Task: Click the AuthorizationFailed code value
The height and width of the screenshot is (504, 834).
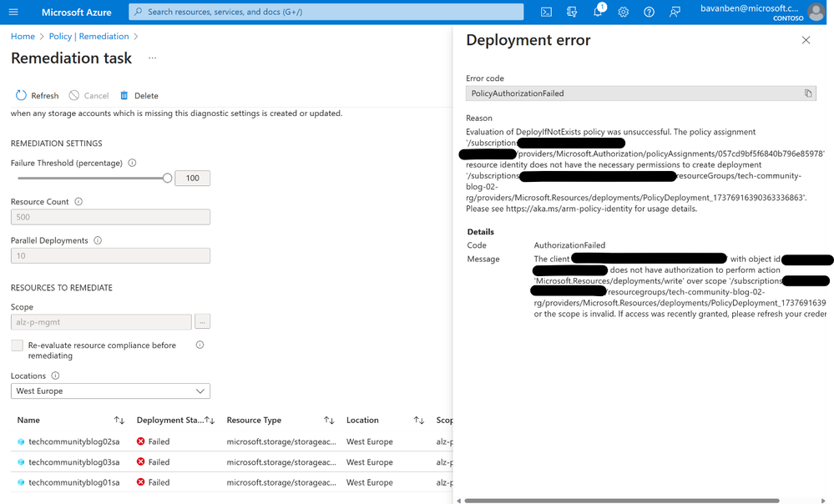Action: [569, 245]
